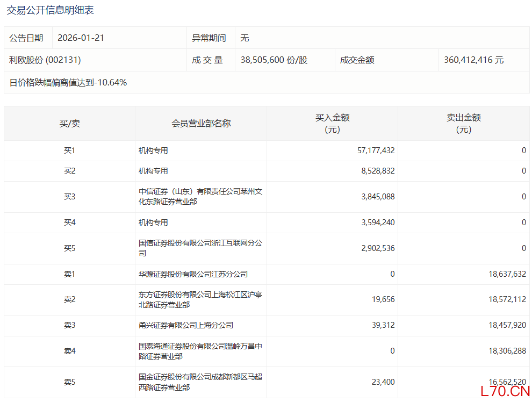Click the 买/卖 column header
Screen dimensions: 532x402
point(69,124)
